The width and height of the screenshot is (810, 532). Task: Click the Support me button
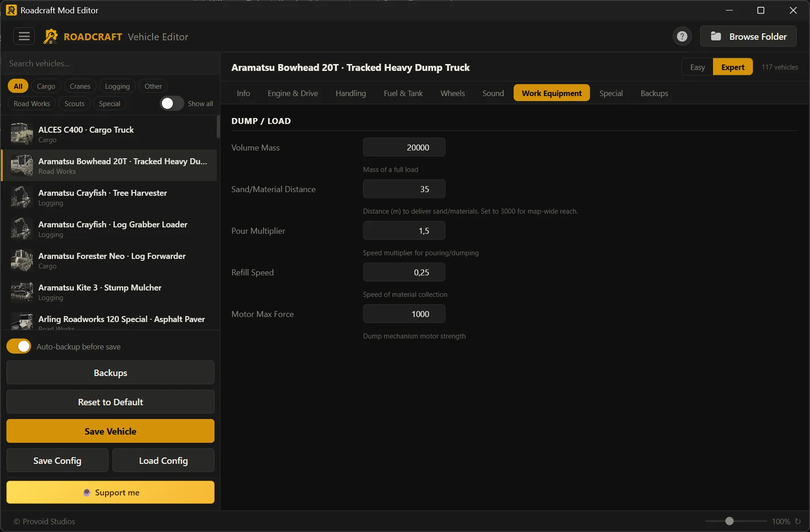point(110,492)
